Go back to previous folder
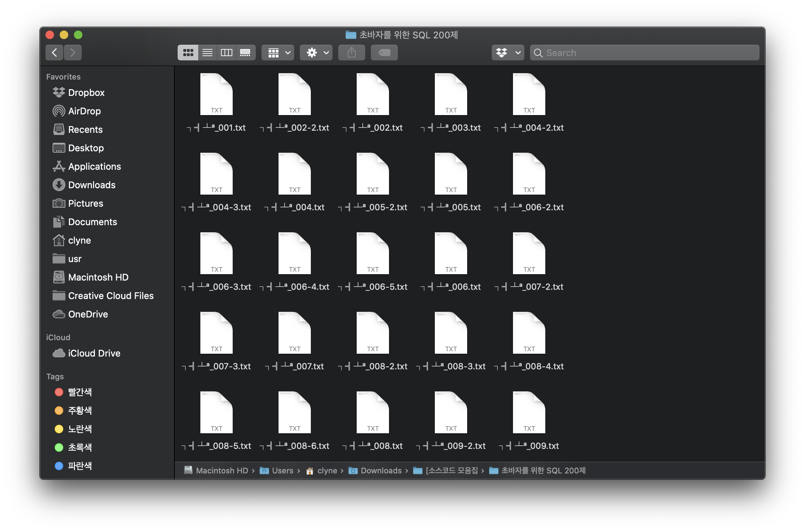This screenshot has height=532, width=805. tap(54, 53)
